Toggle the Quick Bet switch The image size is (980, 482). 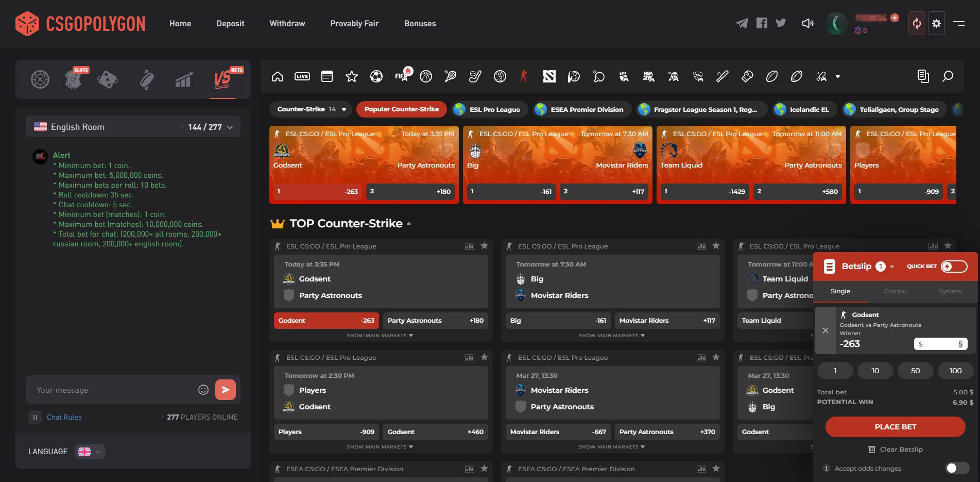(954, 267)
